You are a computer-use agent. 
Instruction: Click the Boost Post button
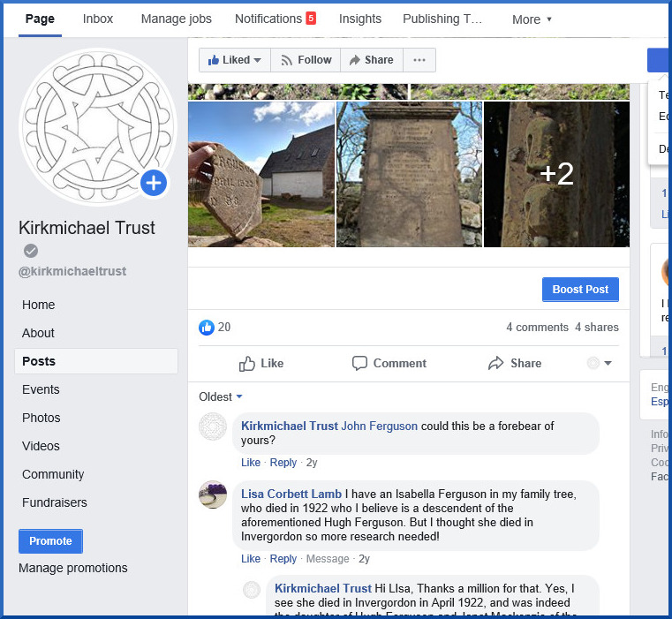point(580,290)
